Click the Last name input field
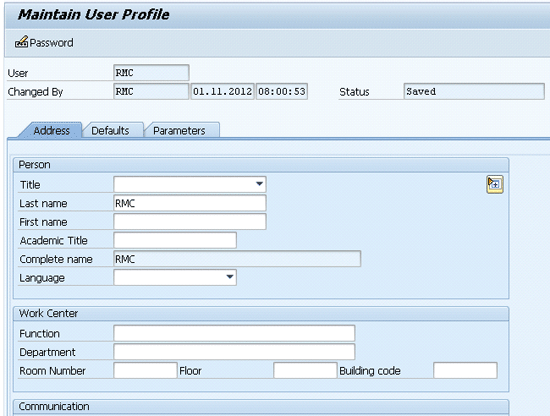 click(x=190, y=203)
